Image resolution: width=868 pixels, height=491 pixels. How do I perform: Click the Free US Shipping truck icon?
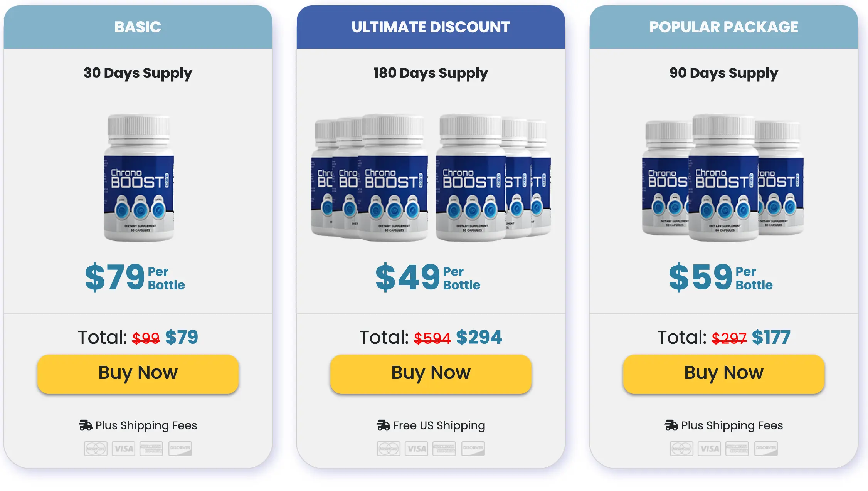pos(383,425)
